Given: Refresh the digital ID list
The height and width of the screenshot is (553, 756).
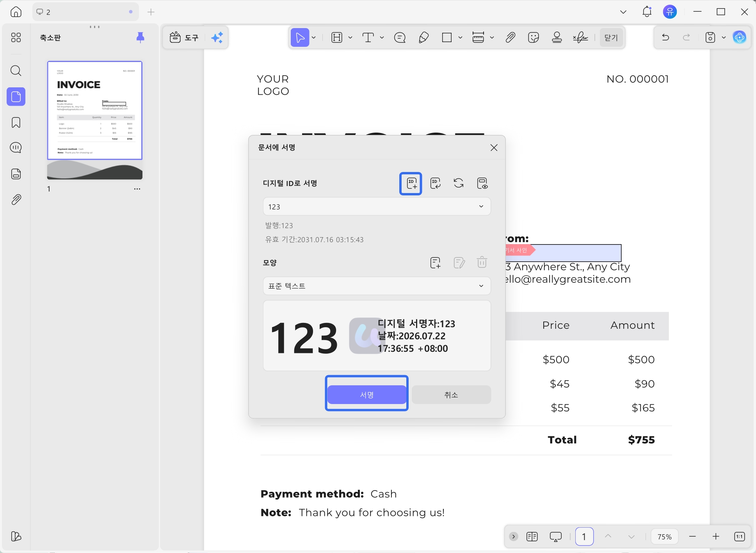Looking at the screenshot, I should point(459,183).
